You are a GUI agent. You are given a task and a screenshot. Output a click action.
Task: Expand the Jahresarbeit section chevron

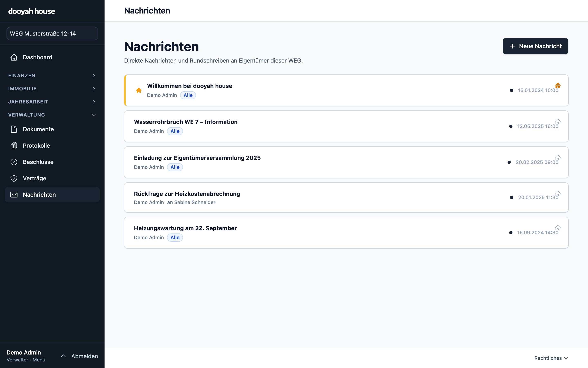[94, 102]
